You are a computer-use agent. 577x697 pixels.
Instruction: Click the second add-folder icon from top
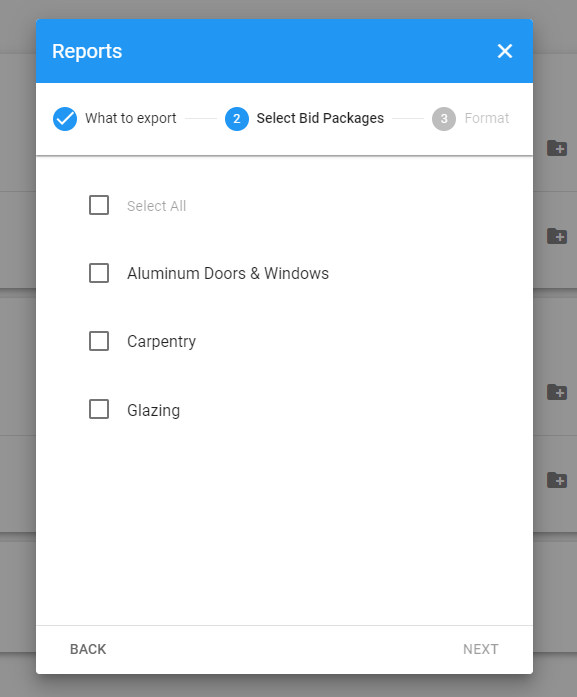557,236
